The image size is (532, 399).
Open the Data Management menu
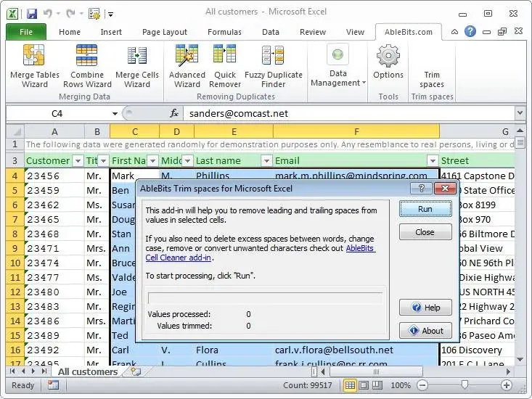(x=338, y=67)
